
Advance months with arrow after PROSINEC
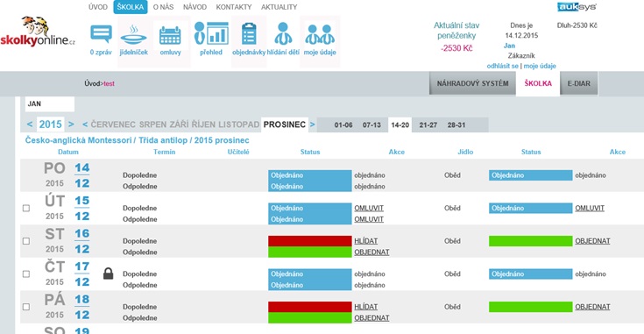click(x=312, y=124)
